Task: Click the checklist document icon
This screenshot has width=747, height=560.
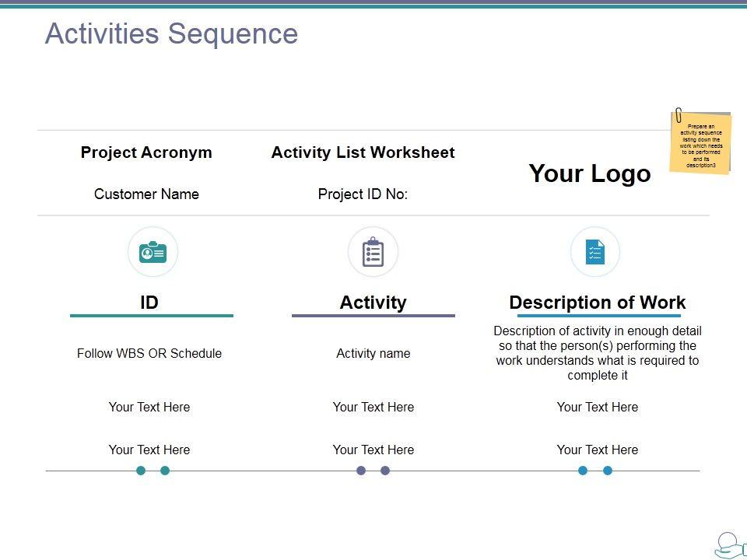Action: (x=595, y=252)
